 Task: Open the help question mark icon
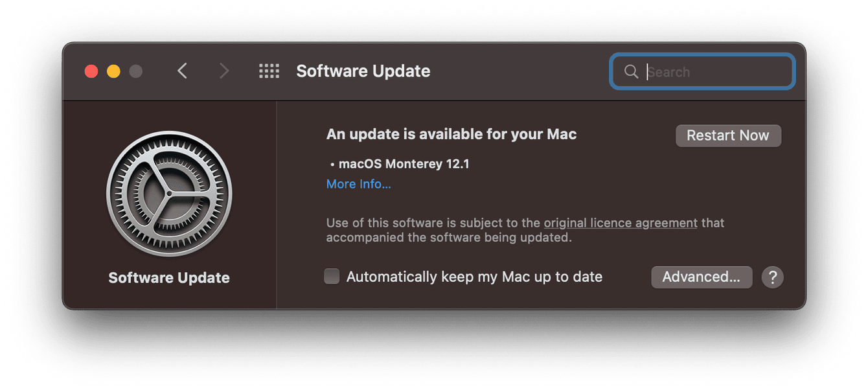[772, 277]
